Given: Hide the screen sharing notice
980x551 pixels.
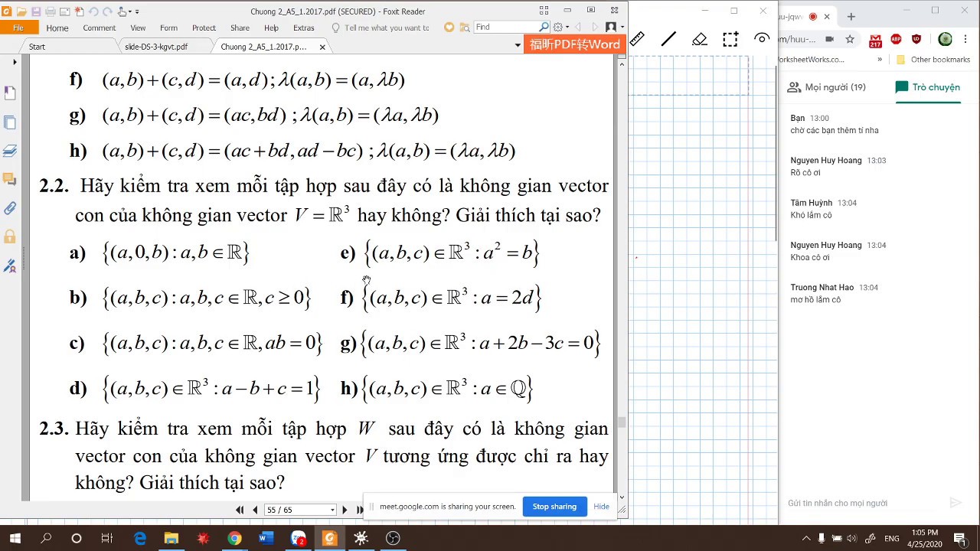Looking at the screenshot, I should coord(601,507).
